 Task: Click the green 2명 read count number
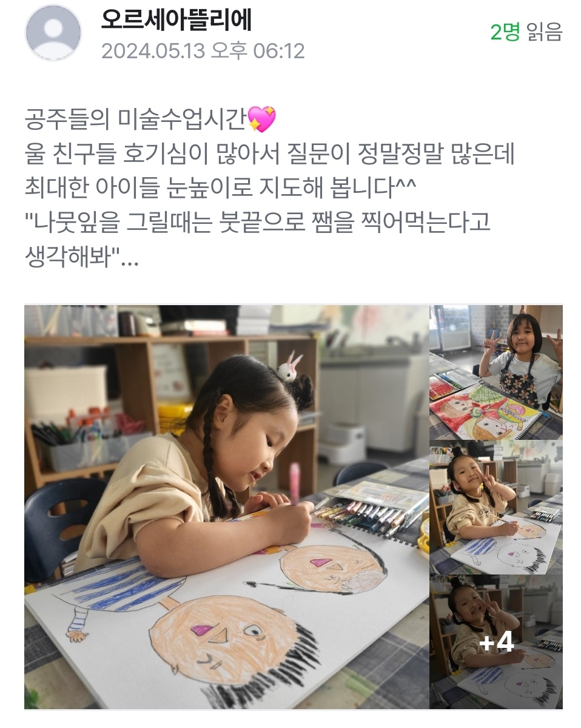[x=505, y=32]
